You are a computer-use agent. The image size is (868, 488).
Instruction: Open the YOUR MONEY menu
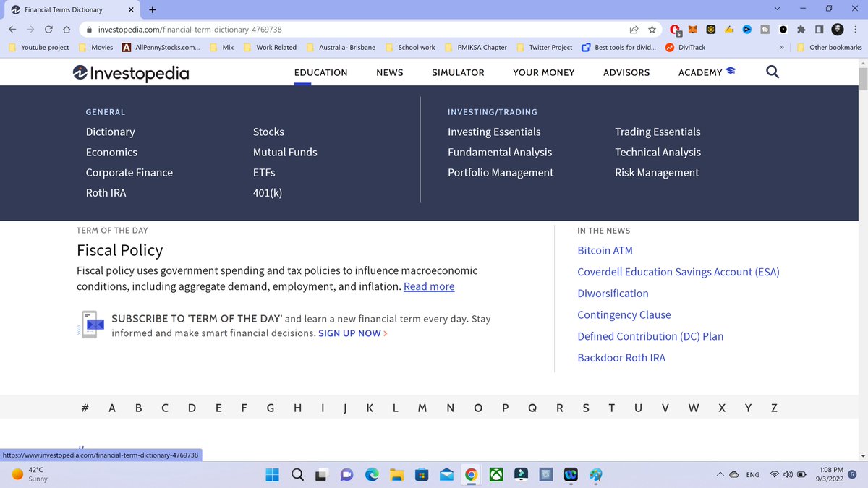[544, 72]
